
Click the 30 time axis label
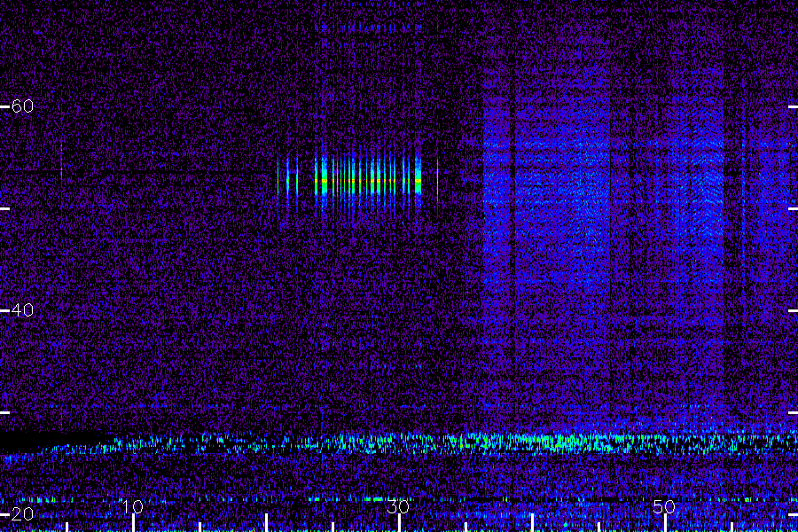(398, 506)
